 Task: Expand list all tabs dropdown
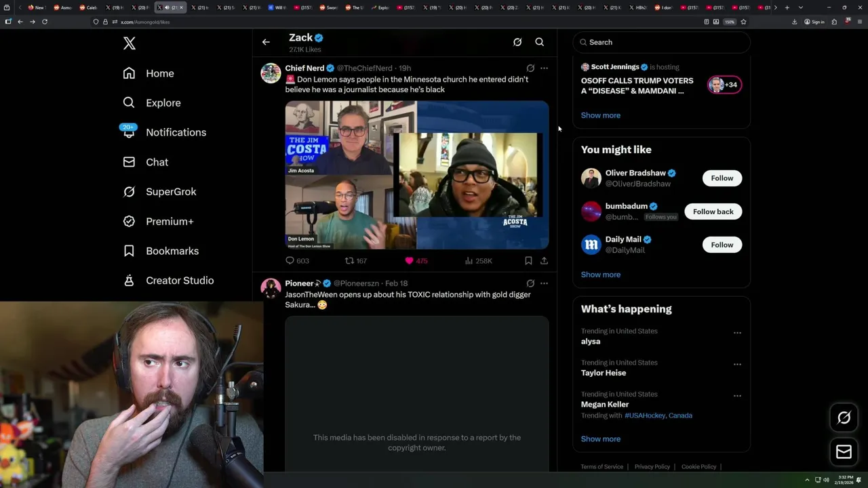point(801,7)
